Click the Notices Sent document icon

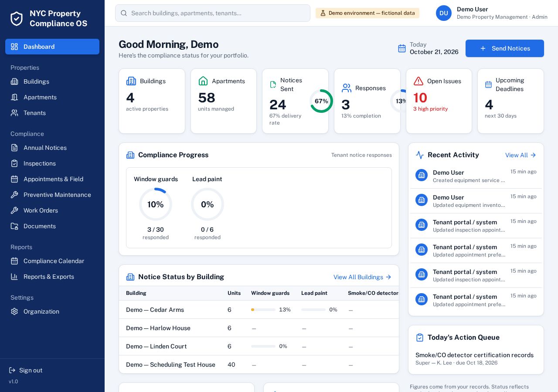pyautogui.click(x=273, y=84)
